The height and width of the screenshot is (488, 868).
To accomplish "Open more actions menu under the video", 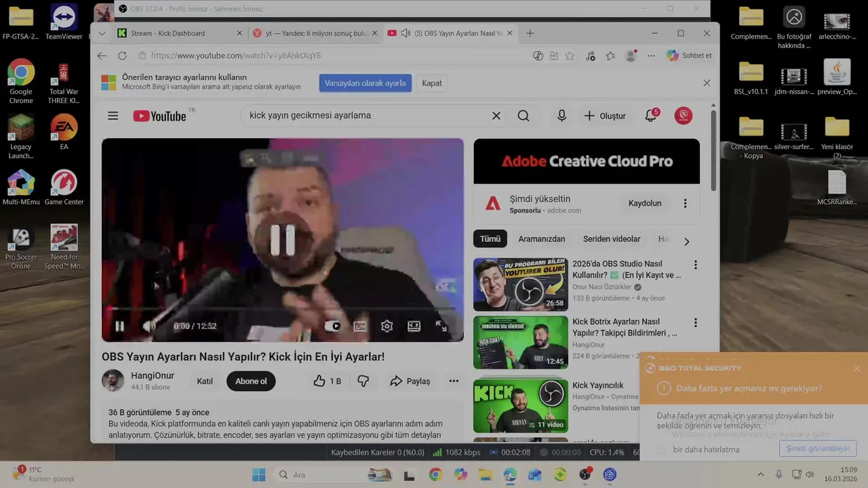I will pyautogui.click(x=454, y=382).
